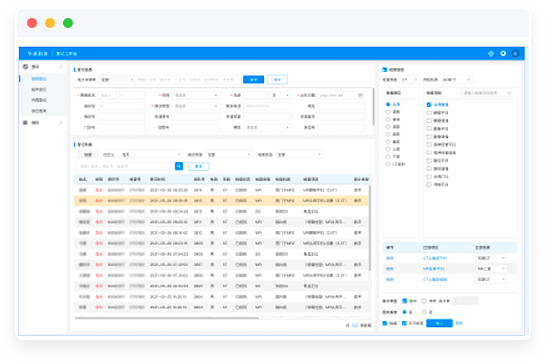Screen dimensions: 546x363
Task: Open the third sidebar sub-item
Action: pos(39,100)
